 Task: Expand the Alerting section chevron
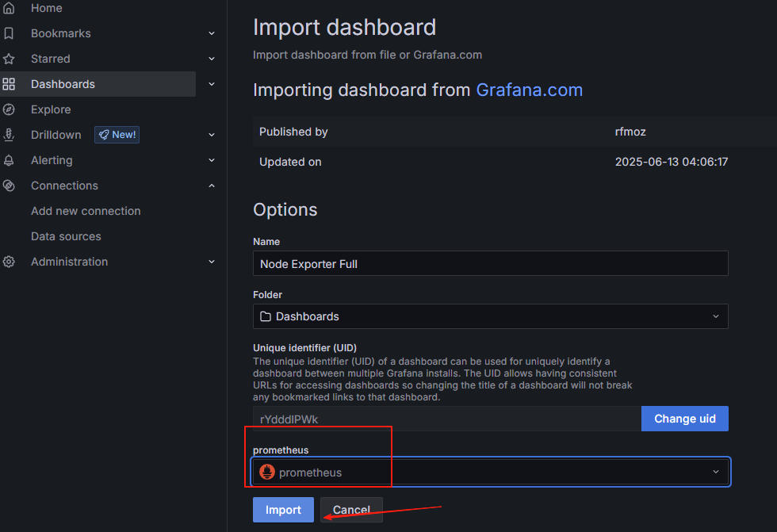point(212,160)
